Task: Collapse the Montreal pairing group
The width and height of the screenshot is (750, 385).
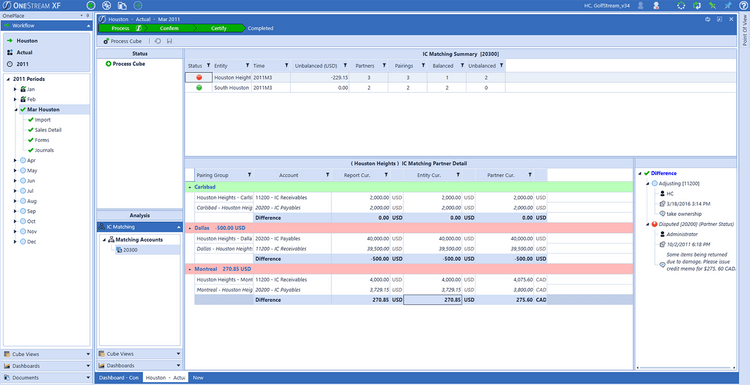Action: click(x=190, y=269)
